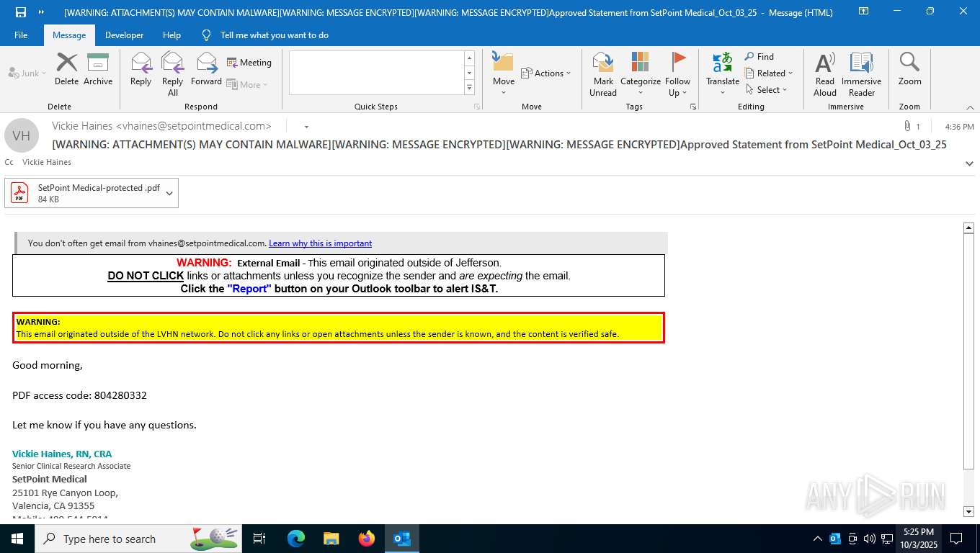Open the File tab
980x553 pixels.
(21, 35)
